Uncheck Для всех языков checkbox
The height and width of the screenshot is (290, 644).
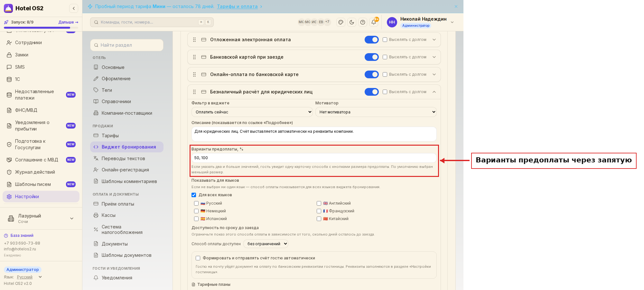click(x=194, y=195)
